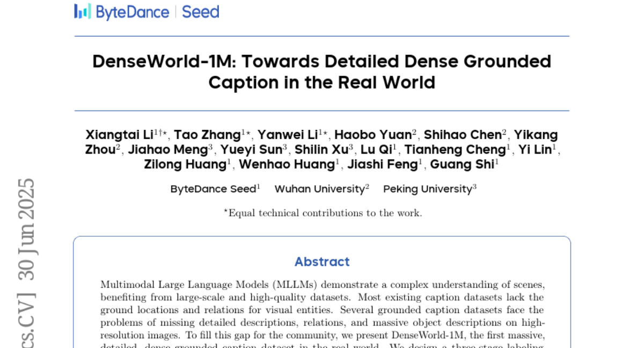Click the Seed wordmark in the header
644x348 pixels.
[200, 12]
